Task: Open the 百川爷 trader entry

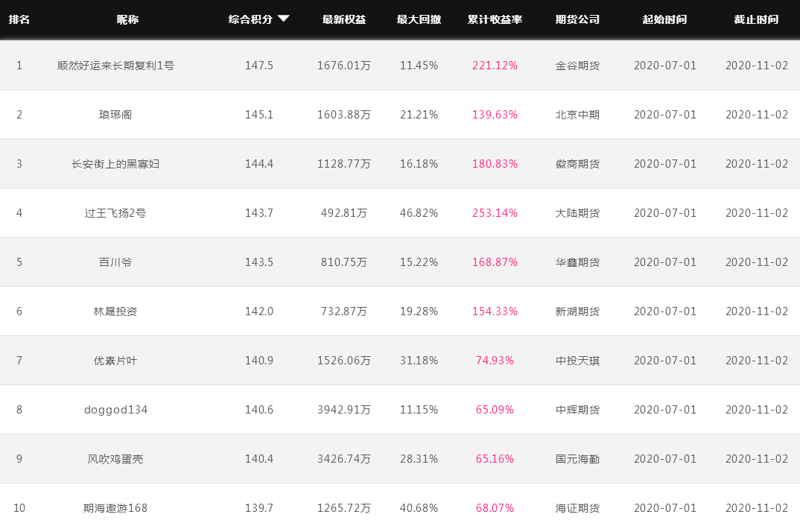Action: [115, 262]
